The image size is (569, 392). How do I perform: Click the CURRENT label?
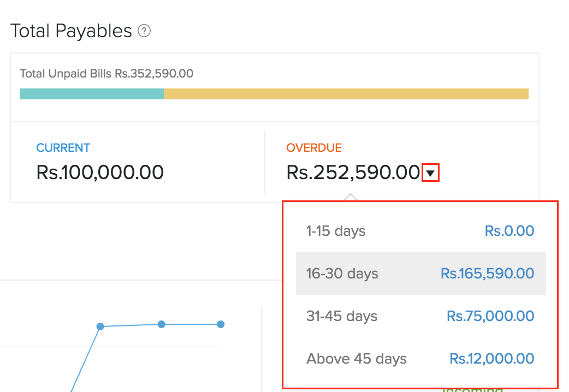click(63, 148)
